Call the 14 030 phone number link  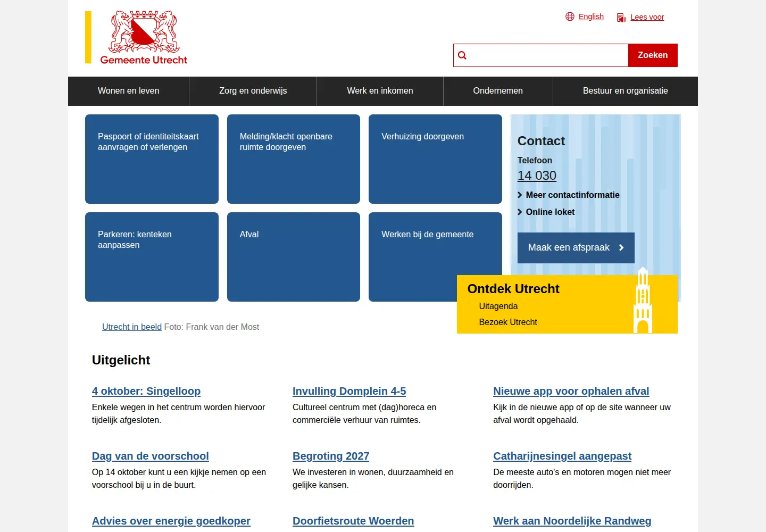tap(537, 176)
